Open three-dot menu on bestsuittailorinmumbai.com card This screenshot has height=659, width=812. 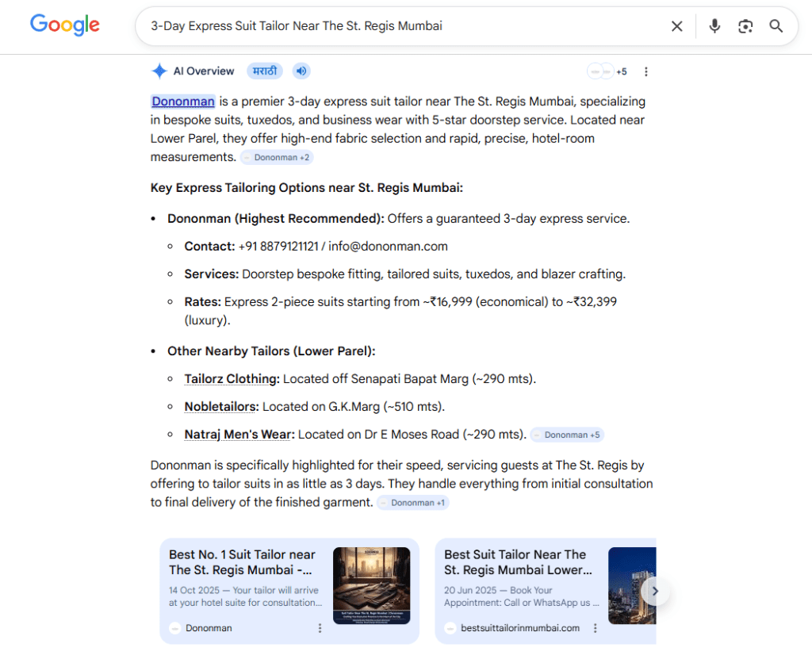click(595, 628)
